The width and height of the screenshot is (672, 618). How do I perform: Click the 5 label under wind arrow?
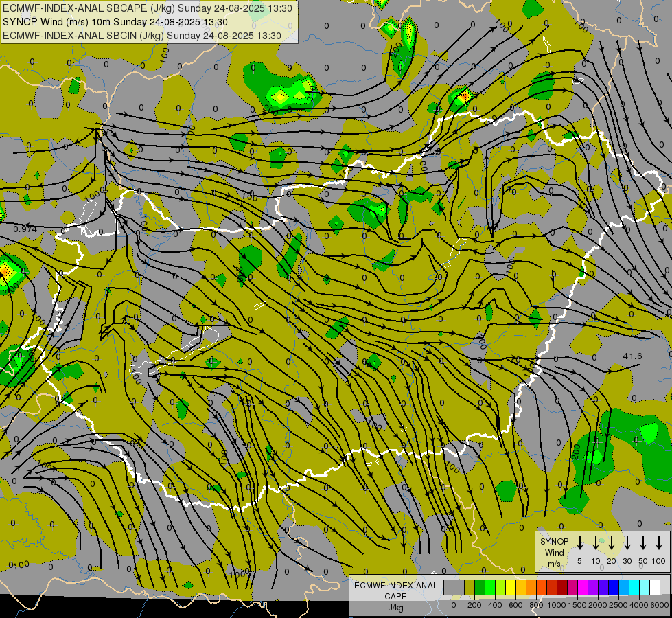click(x=579, y=561)
